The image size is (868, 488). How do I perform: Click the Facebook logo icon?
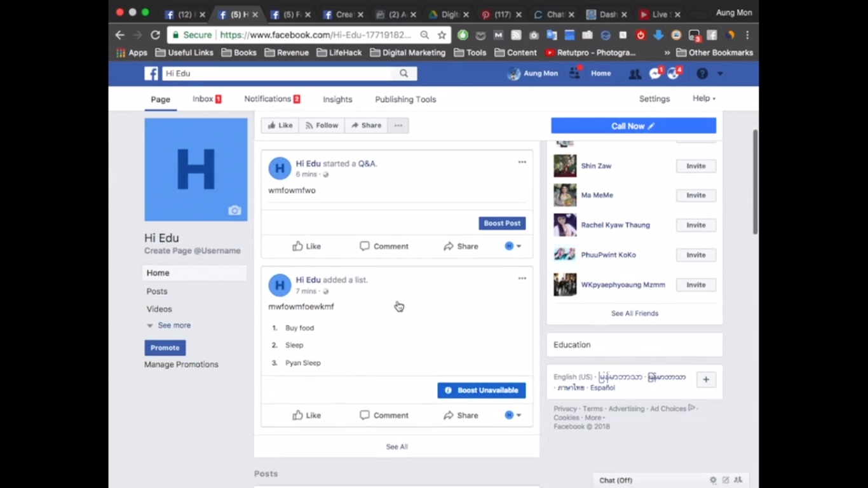(x=151, y=74)
